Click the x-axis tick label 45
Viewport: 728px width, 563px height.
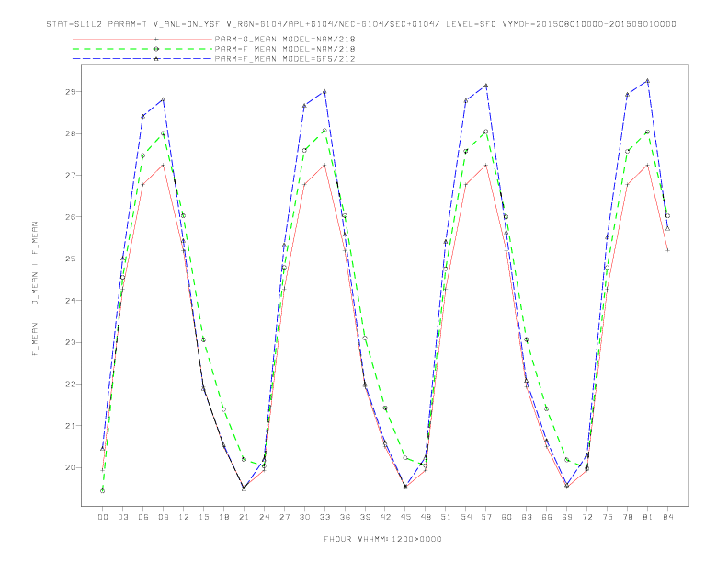click(x=405, y=517)
